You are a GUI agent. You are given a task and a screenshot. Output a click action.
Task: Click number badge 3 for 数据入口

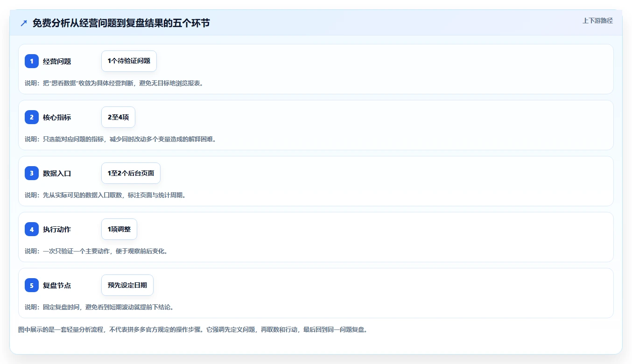[x=32, y=173]
